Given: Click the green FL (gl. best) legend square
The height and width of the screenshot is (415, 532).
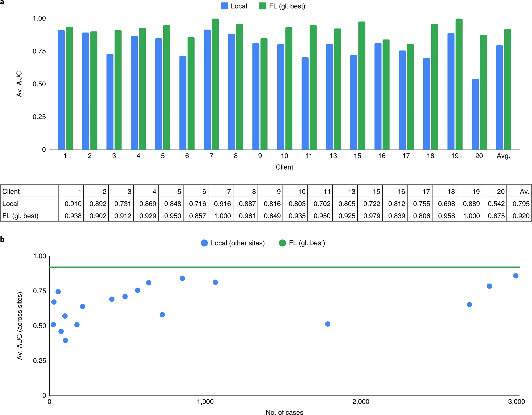Looking at the screenshot, I should tap(262, 6).
